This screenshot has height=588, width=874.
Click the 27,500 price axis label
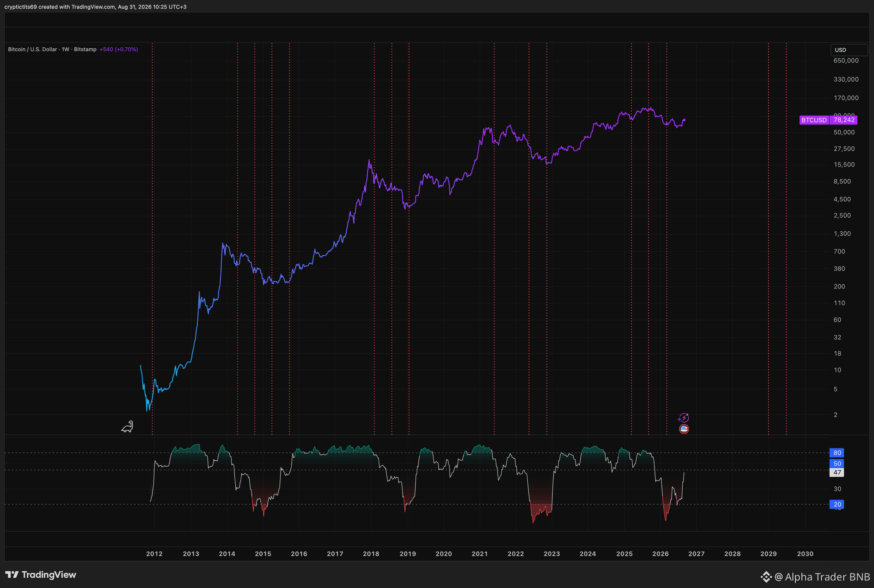[x=844, y=149]
